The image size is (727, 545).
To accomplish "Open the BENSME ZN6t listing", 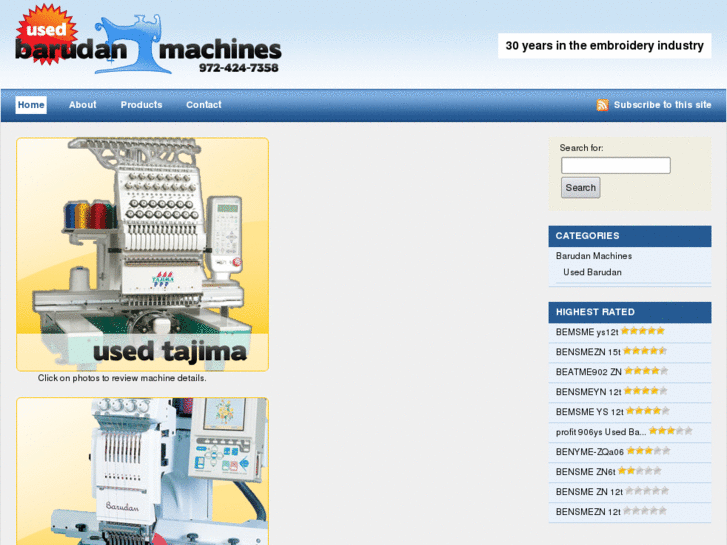I will [586, 472].
